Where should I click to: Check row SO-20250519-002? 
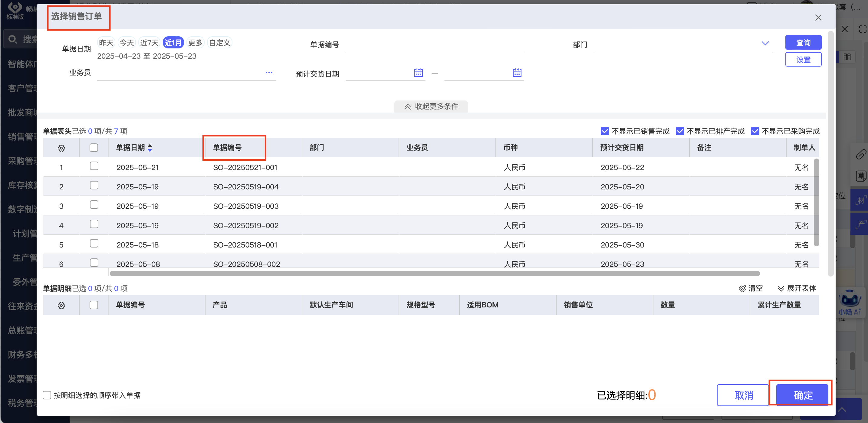click(94, 224)
